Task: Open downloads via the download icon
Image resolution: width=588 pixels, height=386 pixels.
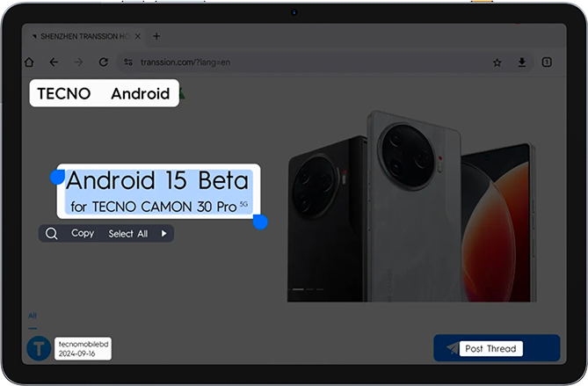Action: point(522,62)
